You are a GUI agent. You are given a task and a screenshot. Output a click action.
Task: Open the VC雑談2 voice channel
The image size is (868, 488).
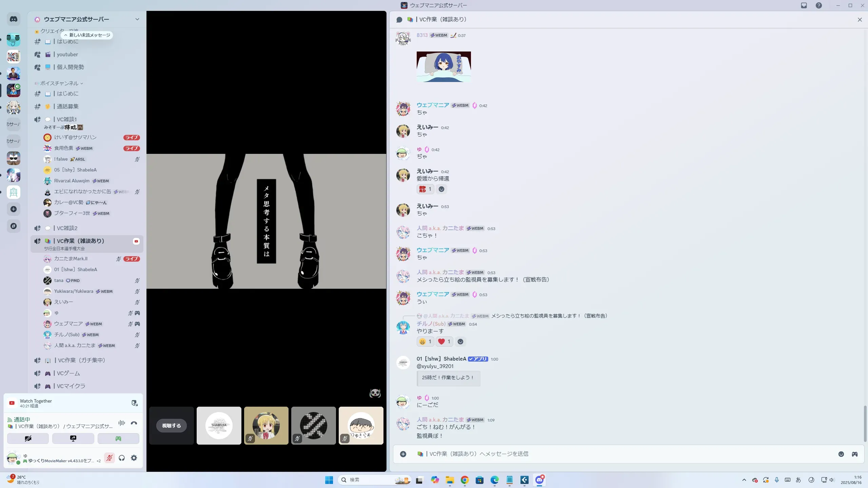pos(67,228)
